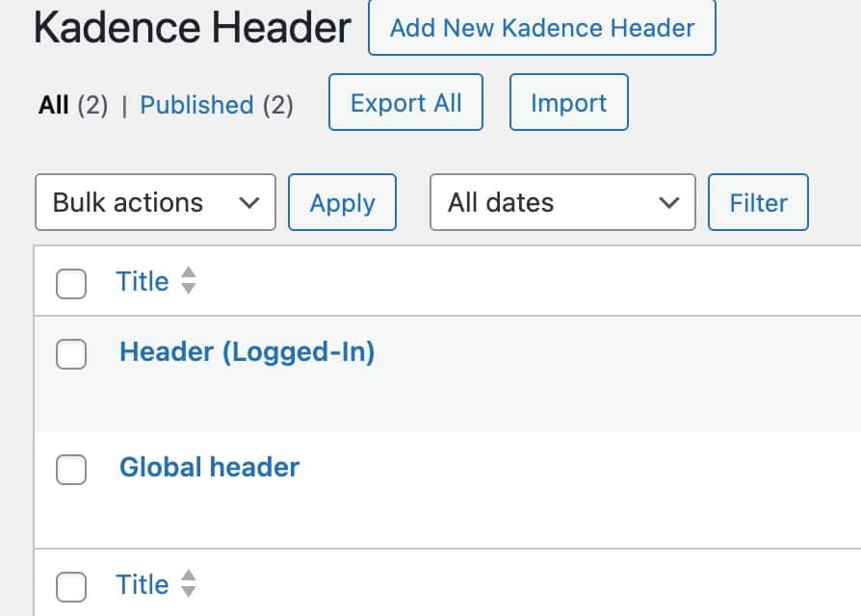The width and height of the screenshot is (861, 616).
Task: Check the Header (Logged-In) row checkbox
Action: [71, 354]
